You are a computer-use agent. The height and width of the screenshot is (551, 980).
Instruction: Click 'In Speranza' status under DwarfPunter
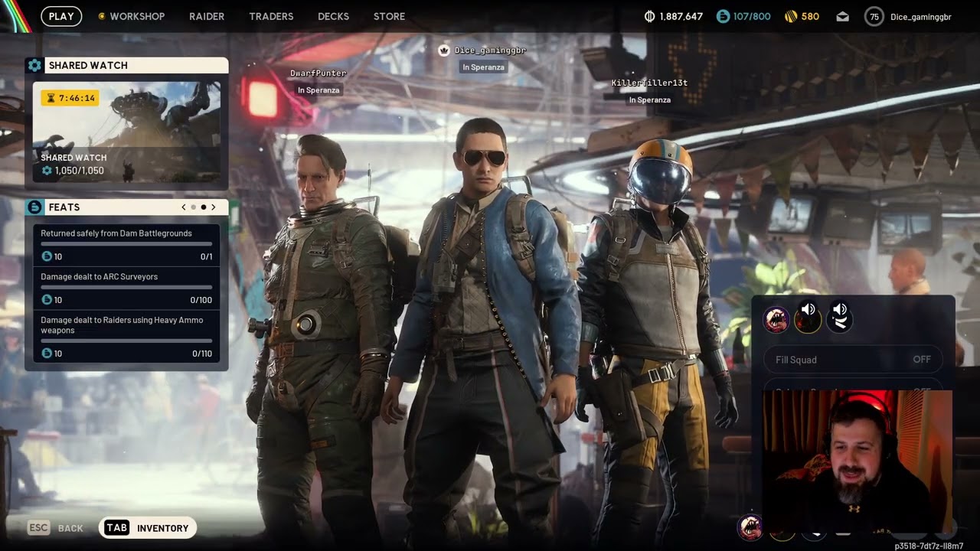[x=318, y=90]
